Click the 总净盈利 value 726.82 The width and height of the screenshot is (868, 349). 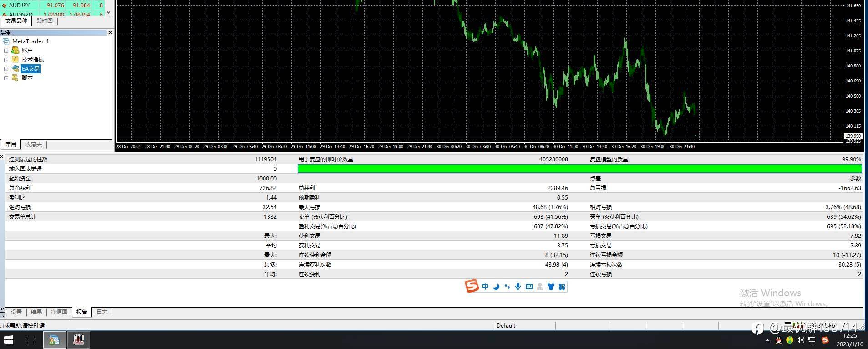[268, 188]
